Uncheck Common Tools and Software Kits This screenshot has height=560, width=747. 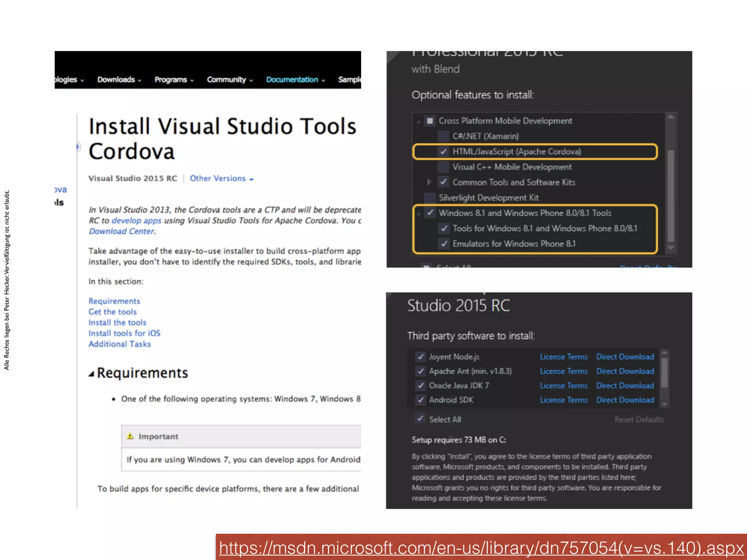coord(443,182)
